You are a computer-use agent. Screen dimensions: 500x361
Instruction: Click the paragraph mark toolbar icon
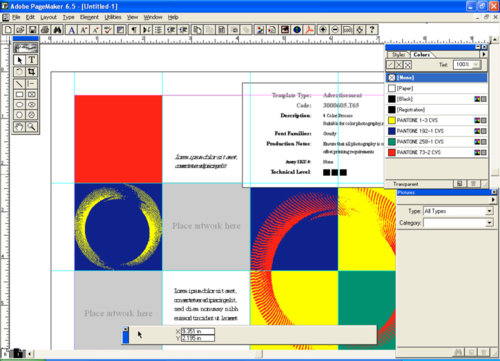pos(134,30)
